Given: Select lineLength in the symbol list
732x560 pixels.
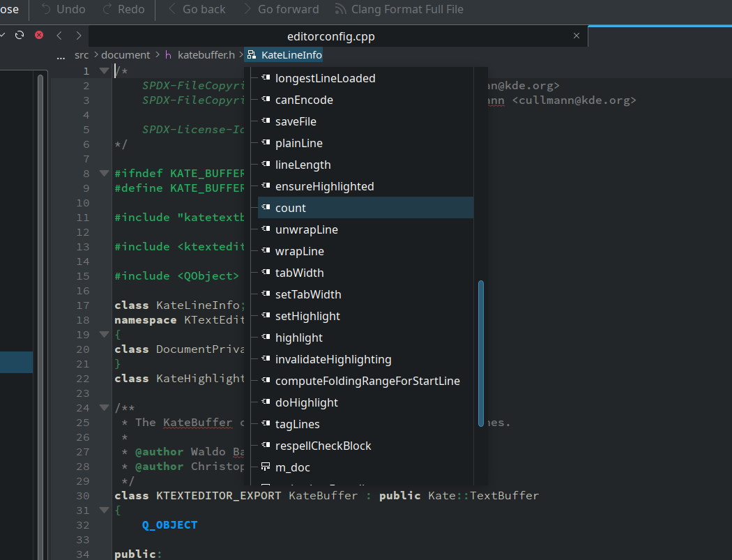Looking at the screenshot, I should (x=365, y=165).
